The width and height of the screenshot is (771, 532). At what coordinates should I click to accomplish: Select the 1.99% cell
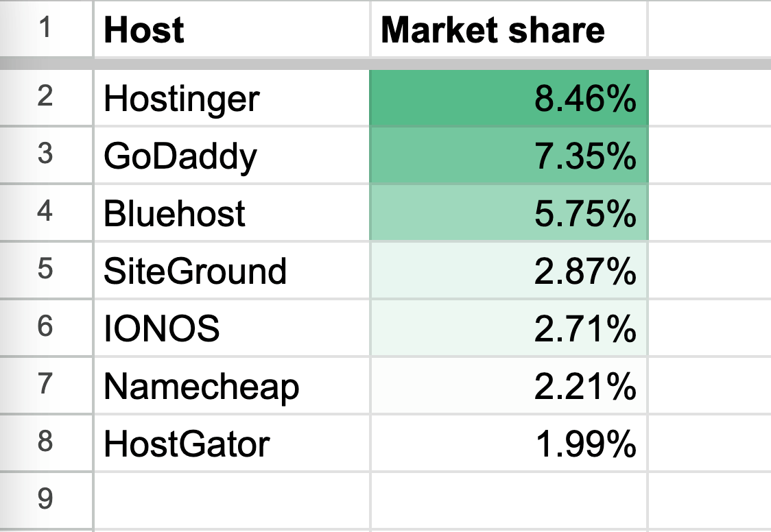(x=508, y=443)
